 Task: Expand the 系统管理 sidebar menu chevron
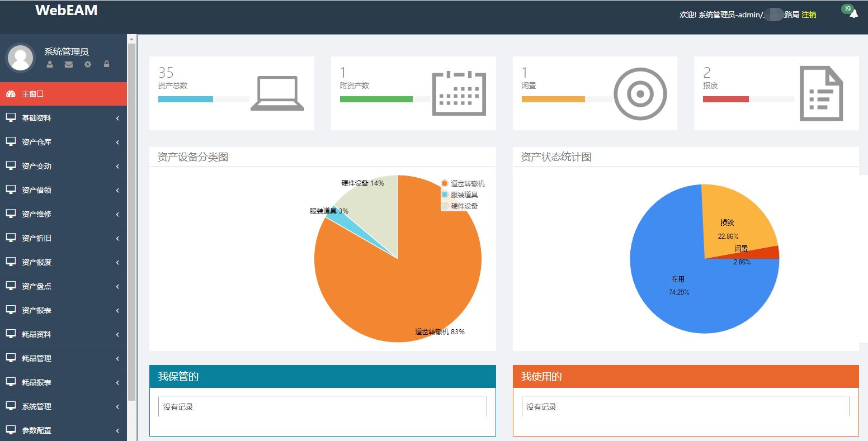tap(117, 406)
